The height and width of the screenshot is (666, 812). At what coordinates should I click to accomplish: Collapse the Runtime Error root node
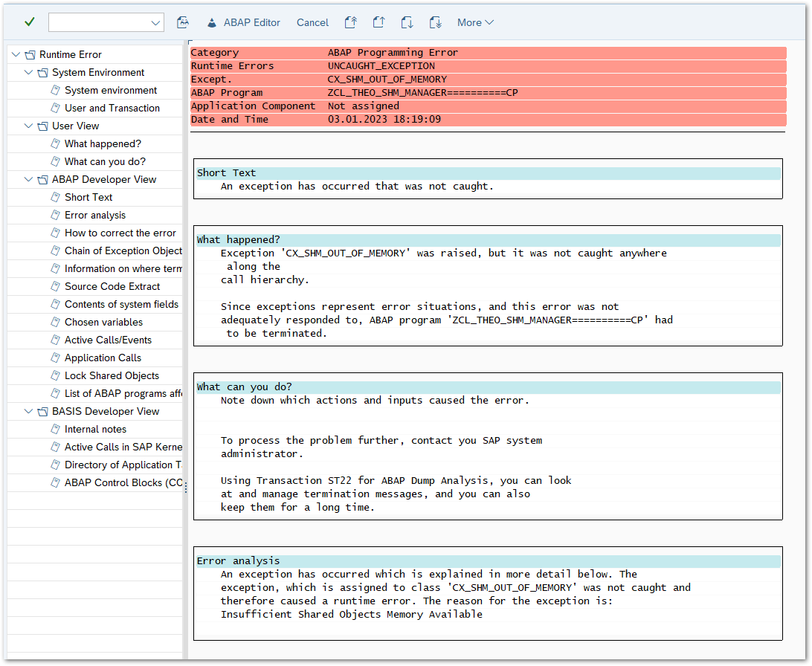pyautogui.click(x=16, y=54)
